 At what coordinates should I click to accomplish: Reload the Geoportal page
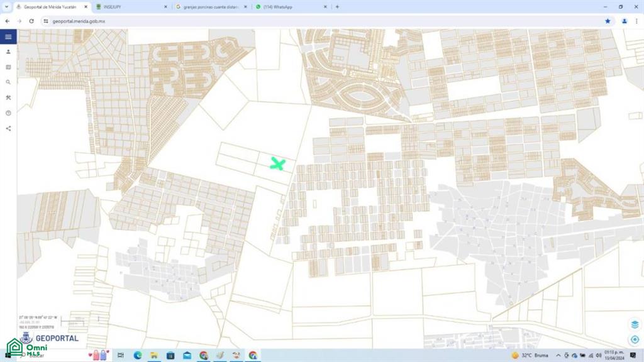click(31, 21)
